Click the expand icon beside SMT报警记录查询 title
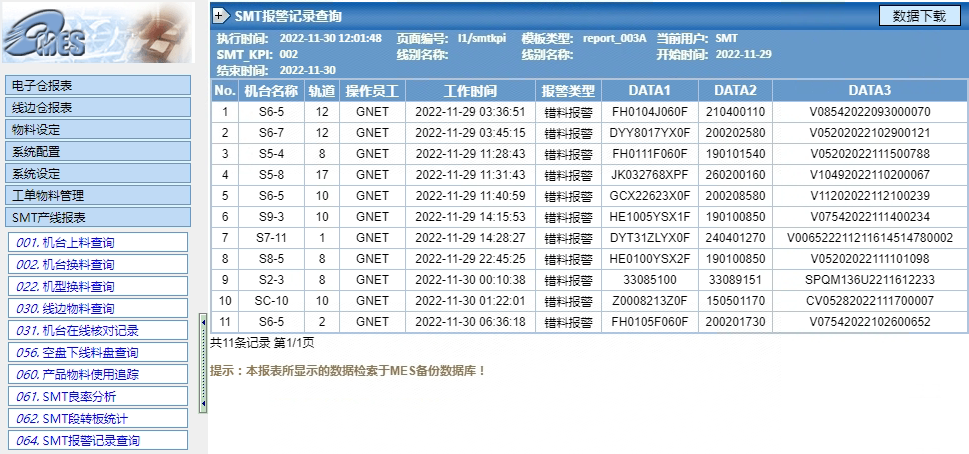969x454 pixels. click(x=220, y=16)
